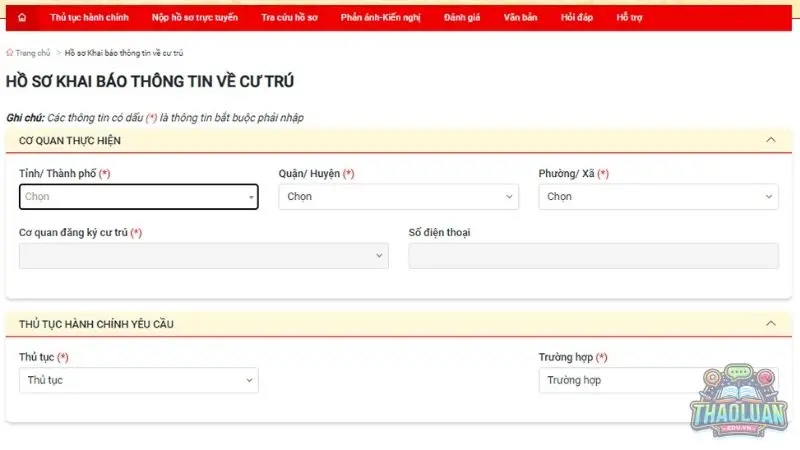Image resolution: width=800 pixels, height=450 pixels.
Task: Click the home icon in red navbar
Action: [x=22, y=17]
